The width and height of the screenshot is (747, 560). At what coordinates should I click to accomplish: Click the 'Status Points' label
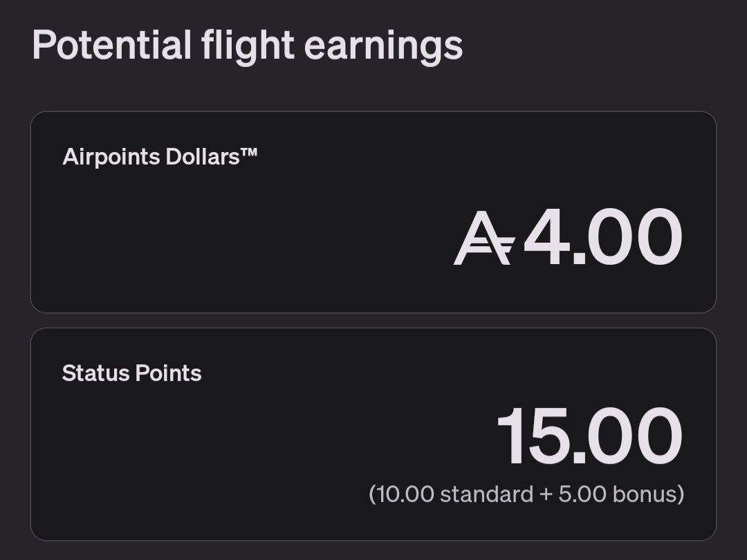(x=131, y=373)
